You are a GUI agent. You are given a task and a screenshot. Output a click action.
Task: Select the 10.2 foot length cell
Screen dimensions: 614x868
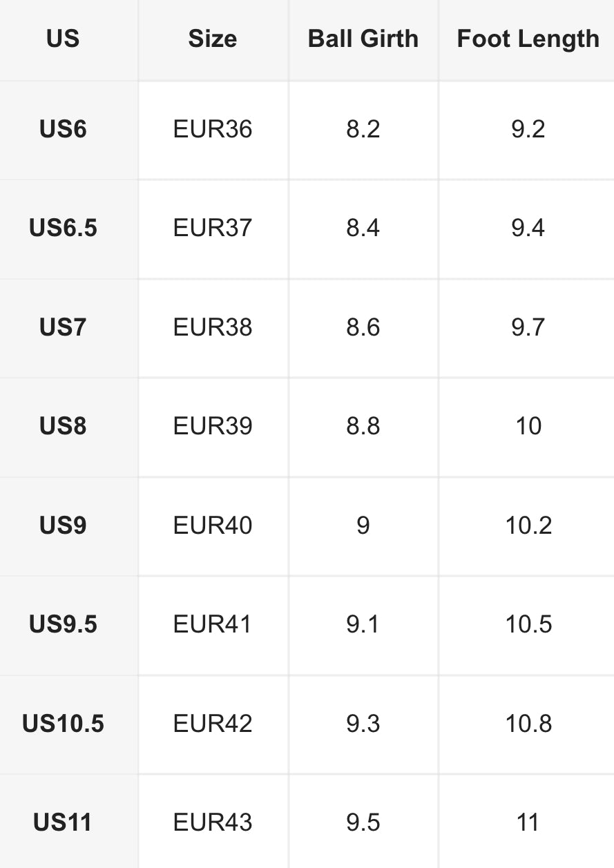coord(528,525)
